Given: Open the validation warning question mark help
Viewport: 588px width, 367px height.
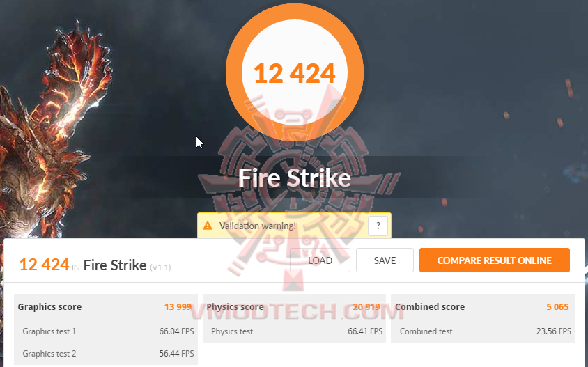Looking at the screenshot, I should (x=378, y=226).
